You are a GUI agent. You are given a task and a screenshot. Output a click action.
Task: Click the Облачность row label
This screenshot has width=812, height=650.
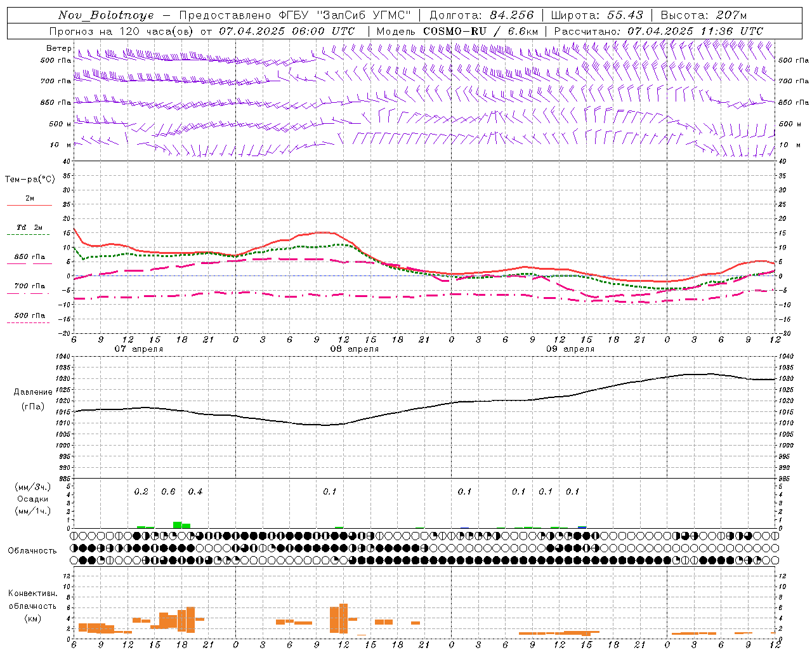(x=32, y=551)
